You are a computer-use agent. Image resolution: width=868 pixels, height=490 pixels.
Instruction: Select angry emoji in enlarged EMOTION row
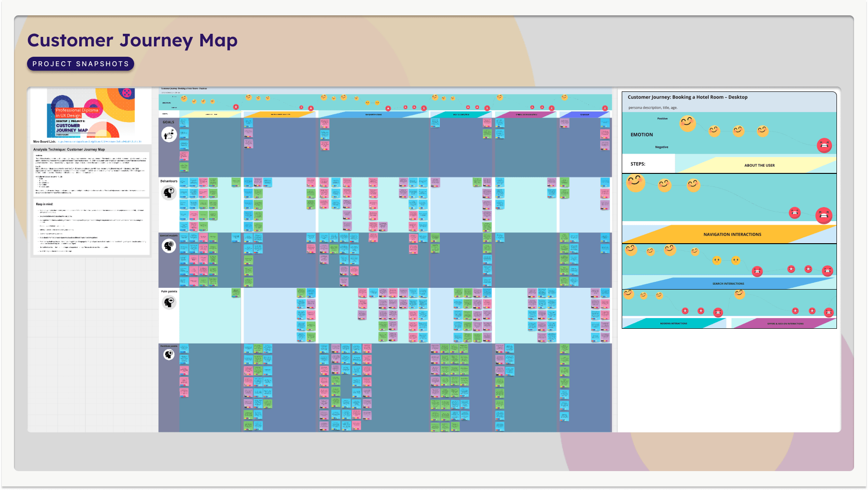click(824, 145)
